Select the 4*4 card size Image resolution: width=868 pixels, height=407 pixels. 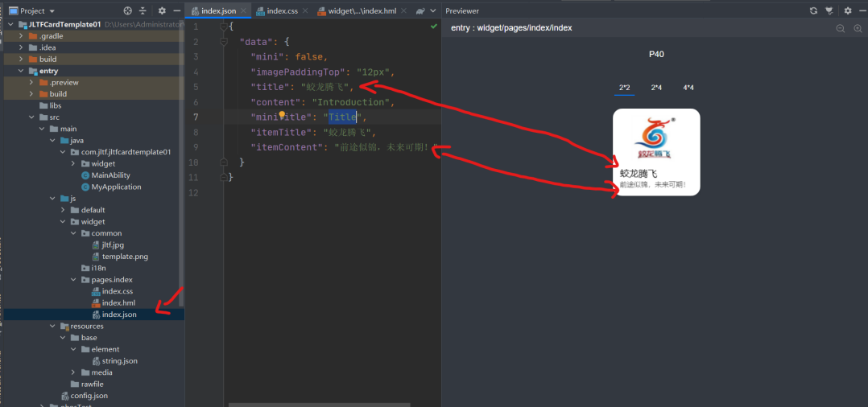688,87
